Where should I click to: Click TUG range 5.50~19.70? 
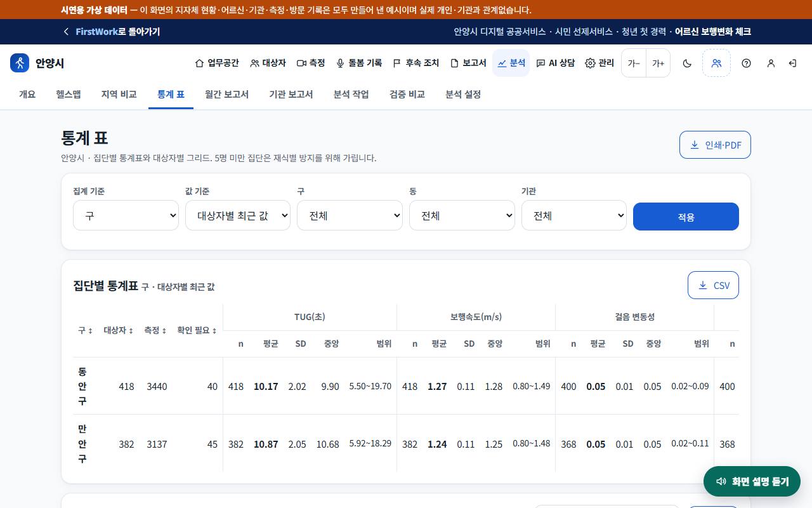click(x=370, y=386)
